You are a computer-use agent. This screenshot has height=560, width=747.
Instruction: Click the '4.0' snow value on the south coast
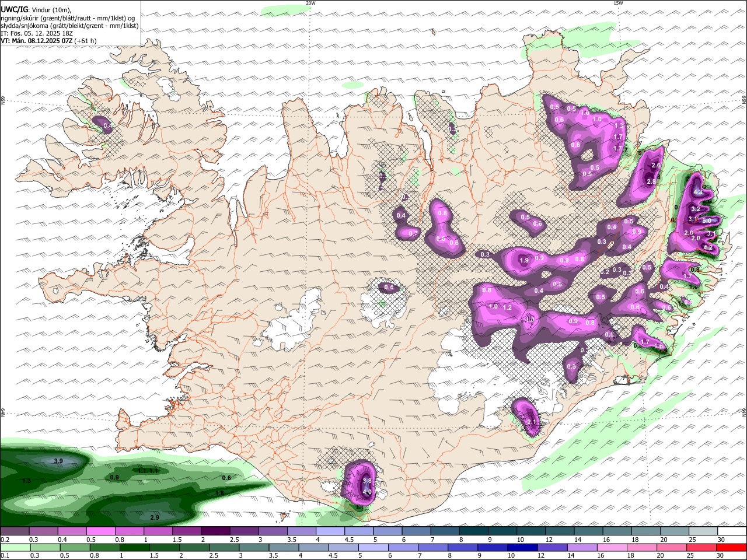click(368, 492)
